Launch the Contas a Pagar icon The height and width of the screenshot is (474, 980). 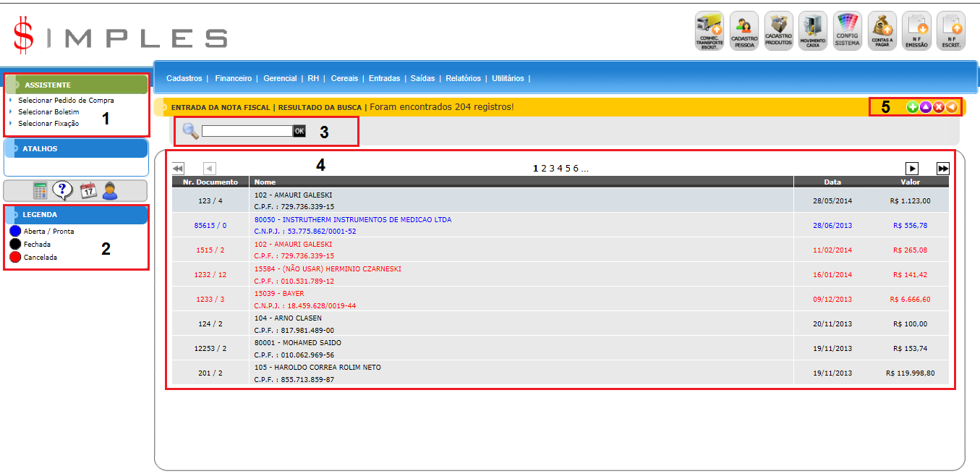pyautogui.click(x=882, y=30)
